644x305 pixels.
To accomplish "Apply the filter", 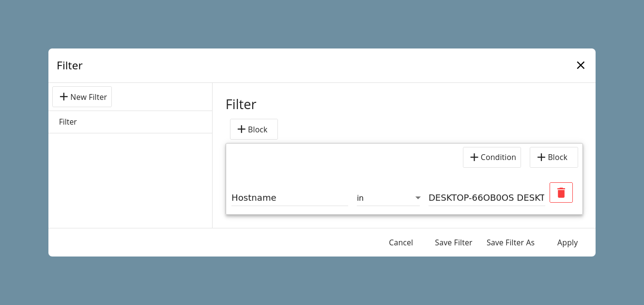I will coord(567,242).
